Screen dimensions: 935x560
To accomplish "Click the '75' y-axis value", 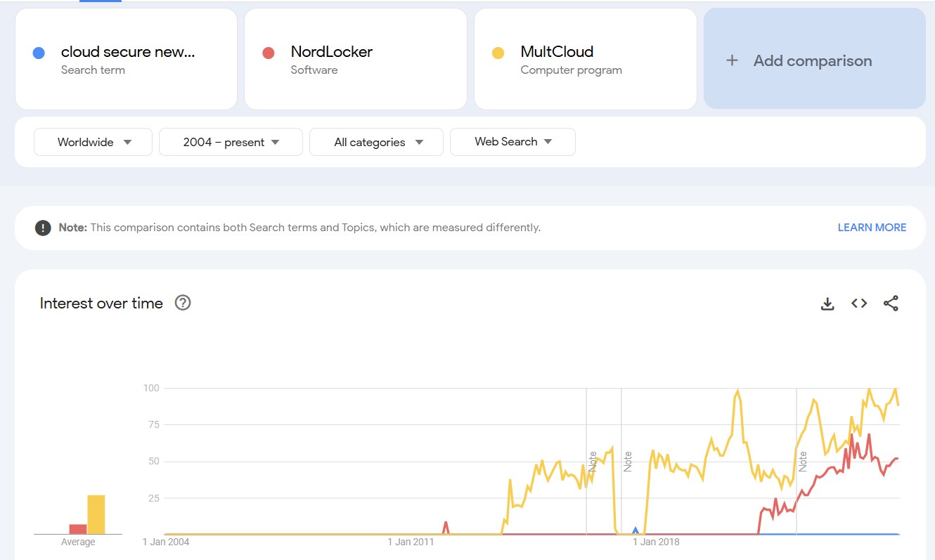I will tap(154, 424).
